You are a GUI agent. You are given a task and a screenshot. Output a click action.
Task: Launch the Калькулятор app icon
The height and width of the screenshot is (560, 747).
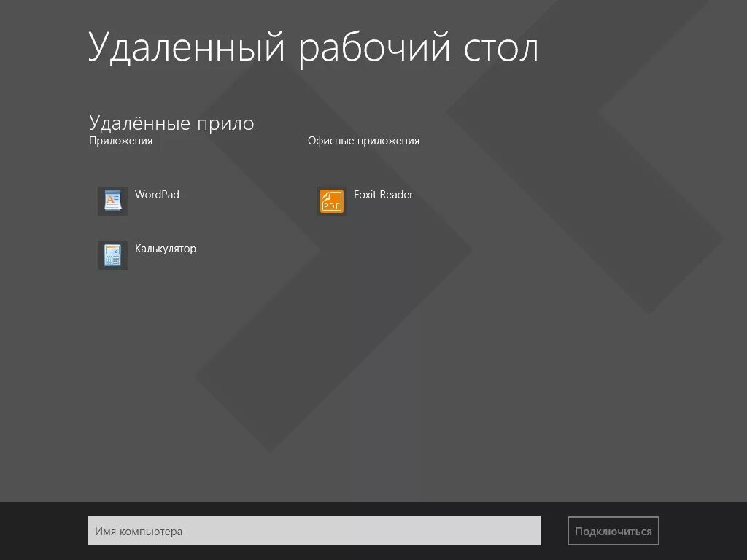point(113,254)
